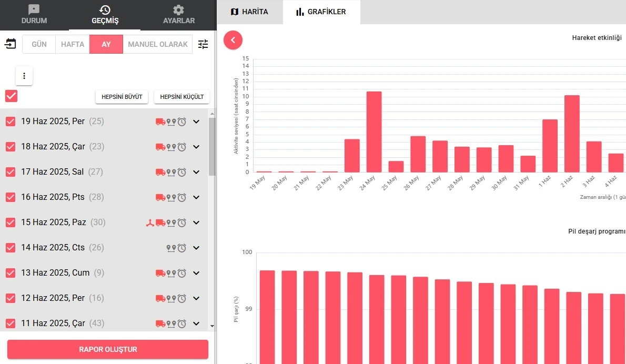Click the clock icon on 19 Haz 2025 row
The height and width of the screenshot is (364, 626).
182,122
